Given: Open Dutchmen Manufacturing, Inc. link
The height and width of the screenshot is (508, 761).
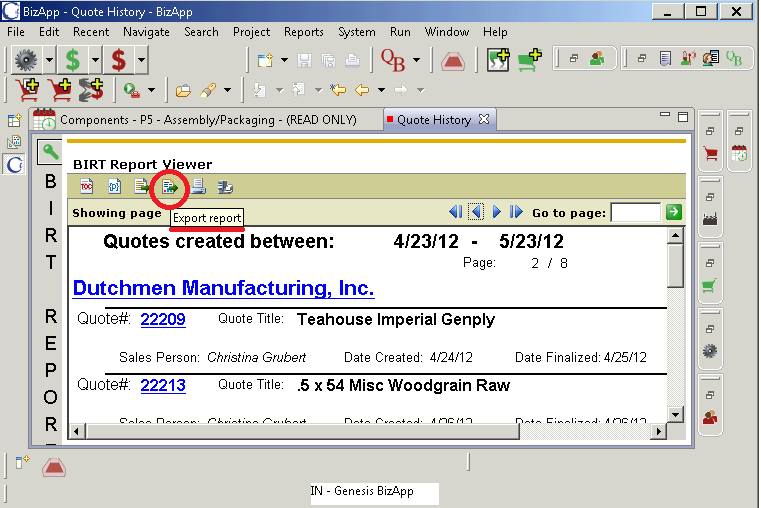Looking at the screenshot, I should 224,288.
